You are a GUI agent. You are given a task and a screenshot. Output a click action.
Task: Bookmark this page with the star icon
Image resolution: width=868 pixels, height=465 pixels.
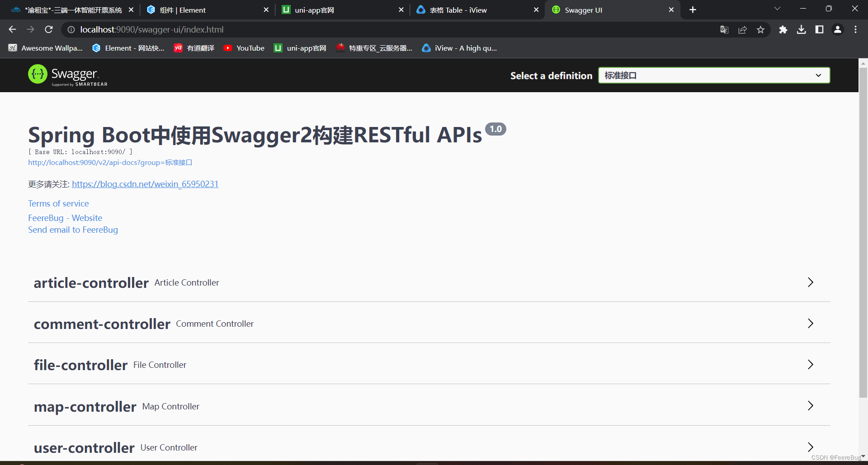pyautogui.click(x=760, y=29)
